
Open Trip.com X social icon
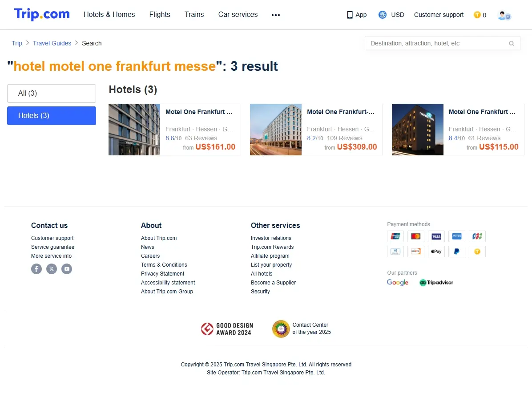click(x=52, y=269)
